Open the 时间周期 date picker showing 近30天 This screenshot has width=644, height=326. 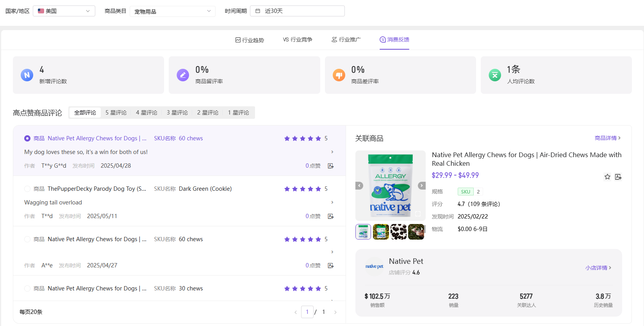tap(297, 11)
